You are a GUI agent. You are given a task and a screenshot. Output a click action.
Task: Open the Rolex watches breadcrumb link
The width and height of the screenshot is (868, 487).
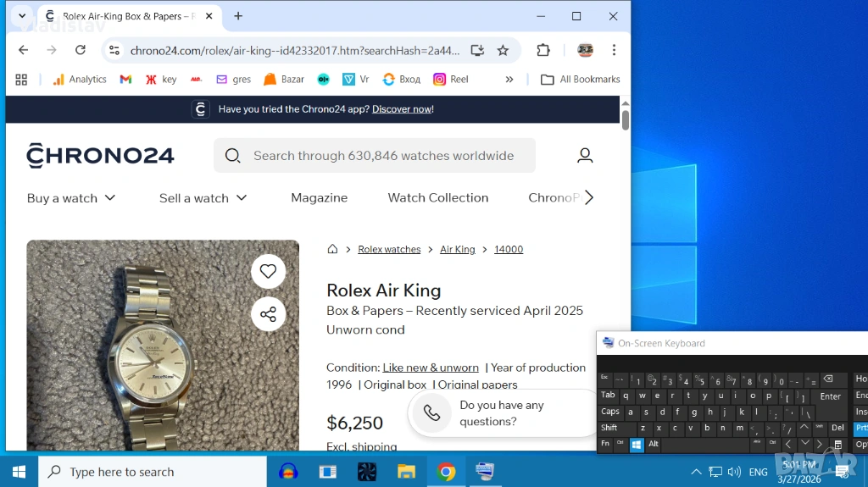389,249
